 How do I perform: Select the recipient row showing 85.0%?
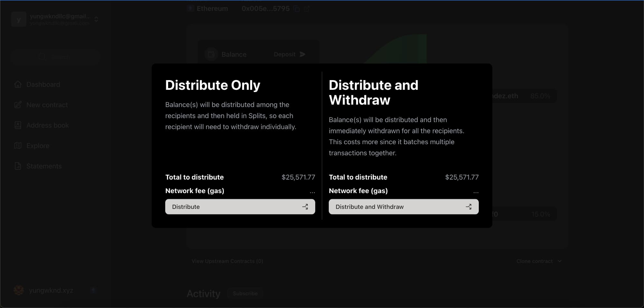(525, 96)
